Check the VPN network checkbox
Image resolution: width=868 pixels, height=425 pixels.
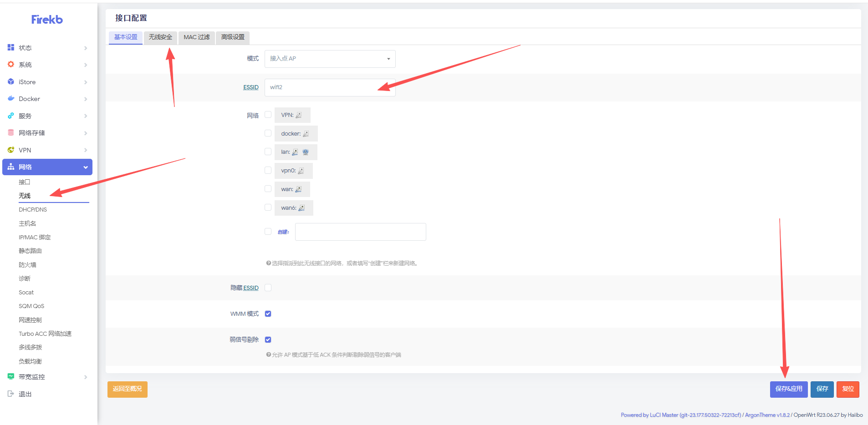tap(268, 115)
